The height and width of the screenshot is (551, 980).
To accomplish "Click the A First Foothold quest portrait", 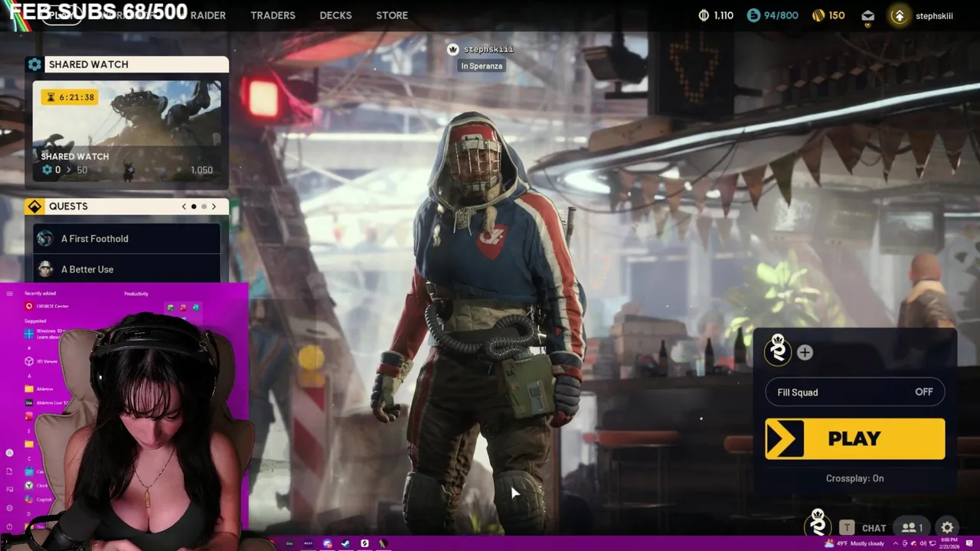I will pyautogui.click(x=45, y=239).
